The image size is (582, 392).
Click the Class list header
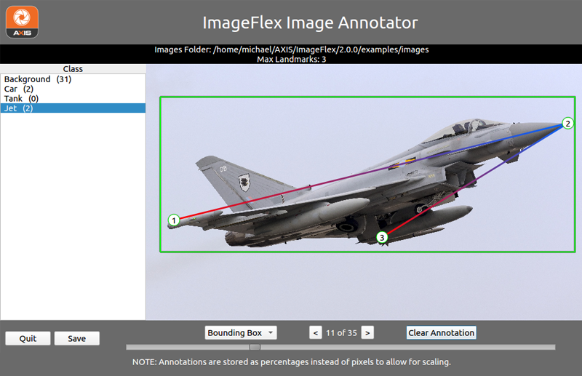[73, 68]
